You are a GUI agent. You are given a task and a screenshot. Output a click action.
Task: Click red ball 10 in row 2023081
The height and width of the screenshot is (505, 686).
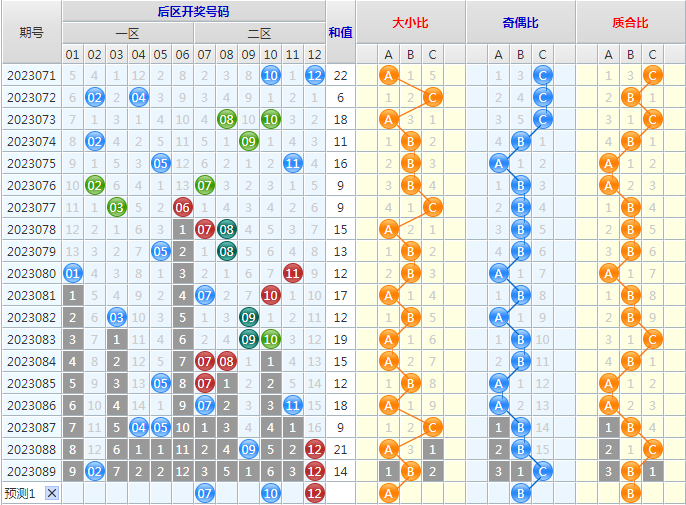click(x=270, y=295)
